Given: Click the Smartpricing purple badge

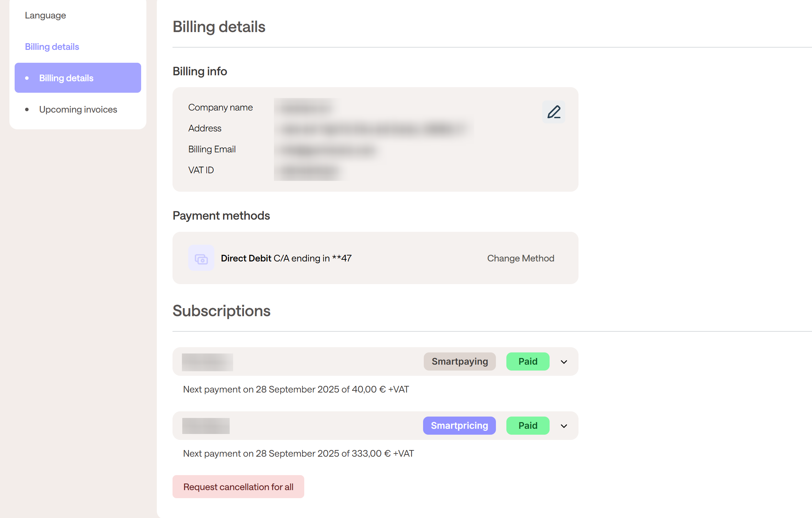Looking at the screenshot, I should (x=459, y=426).
